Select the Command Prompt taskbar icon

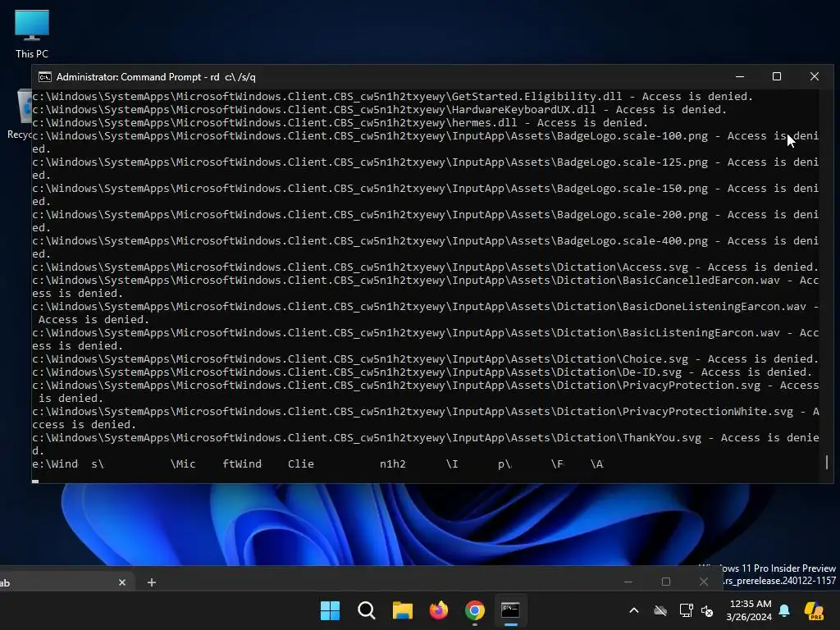point(510,610)
